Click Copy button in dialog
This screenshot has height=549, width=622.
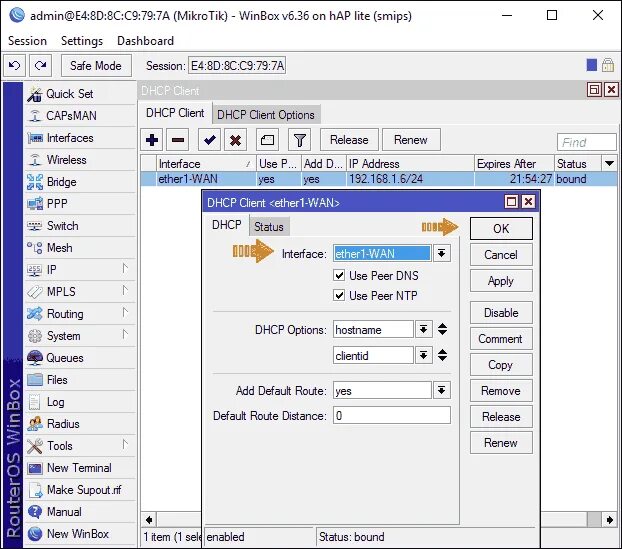501,365
